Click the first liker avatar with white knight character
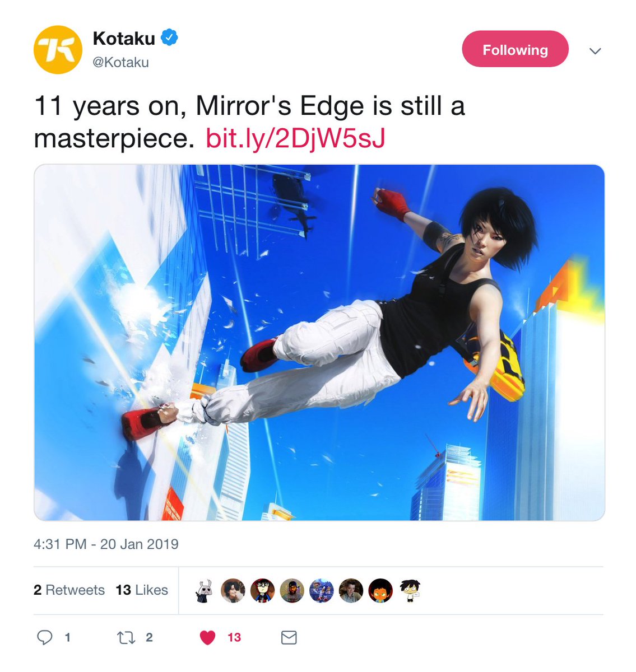 (204, 590)
